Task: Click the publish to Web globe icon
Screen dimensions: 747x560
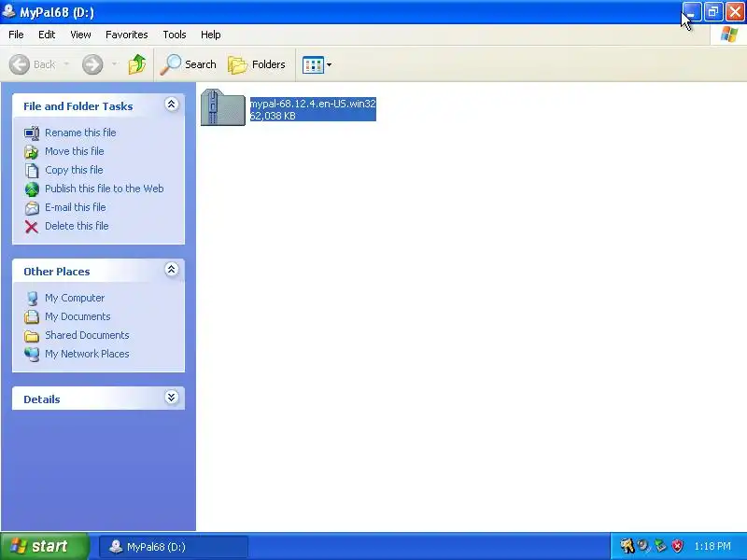Action: click(x=32, y=189)
